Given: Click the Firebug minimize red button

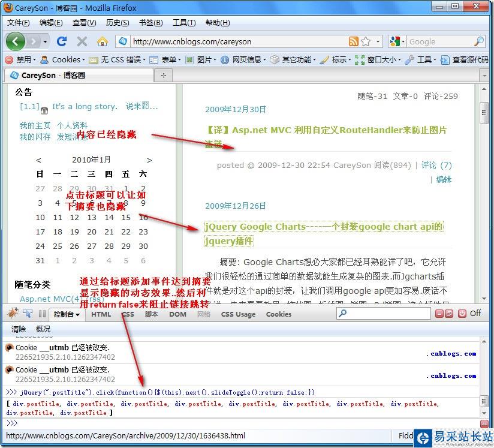Looking at the screenshot, I should click(439, 314).
